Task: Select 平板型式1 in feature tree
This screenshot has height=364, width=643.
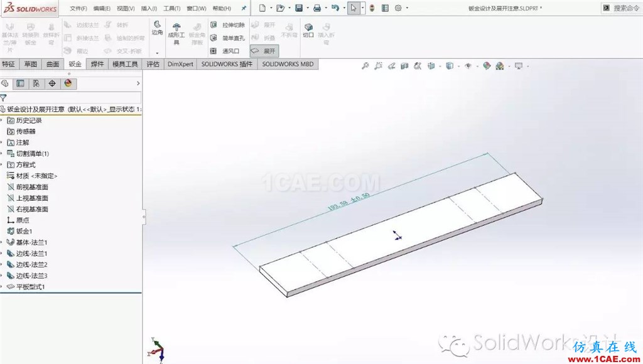Action: (26, 287)
